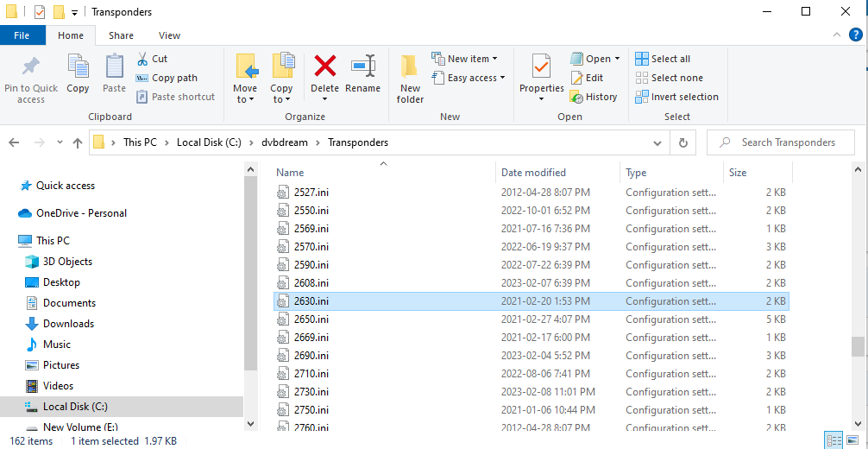Select the file 2690.ini
Image resolution: width=868 pixels, height=449 pixels.
(531, 356)
